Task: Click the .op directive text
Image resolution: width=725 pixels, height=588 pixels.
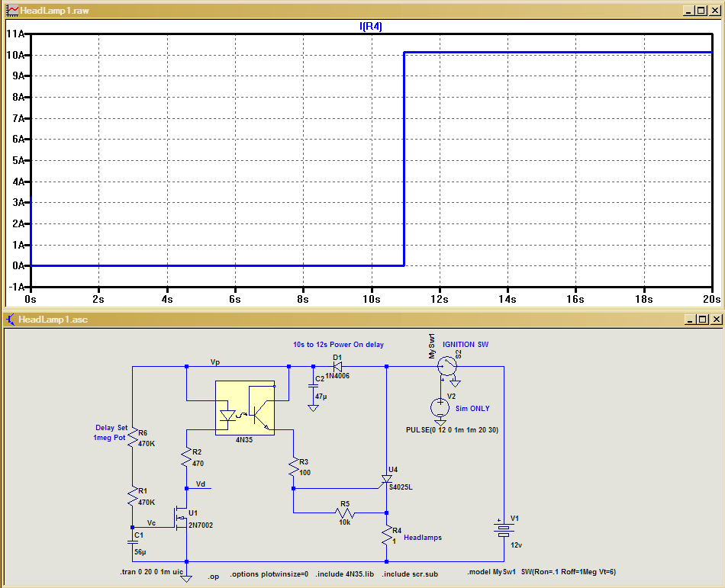Action: [x=213, y=577]
